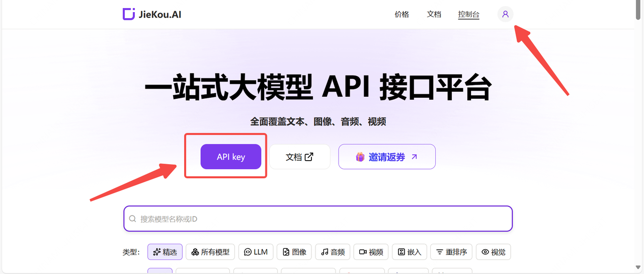Click the API key button
Viewport: 644px width, 274px height.
(231, 157)
